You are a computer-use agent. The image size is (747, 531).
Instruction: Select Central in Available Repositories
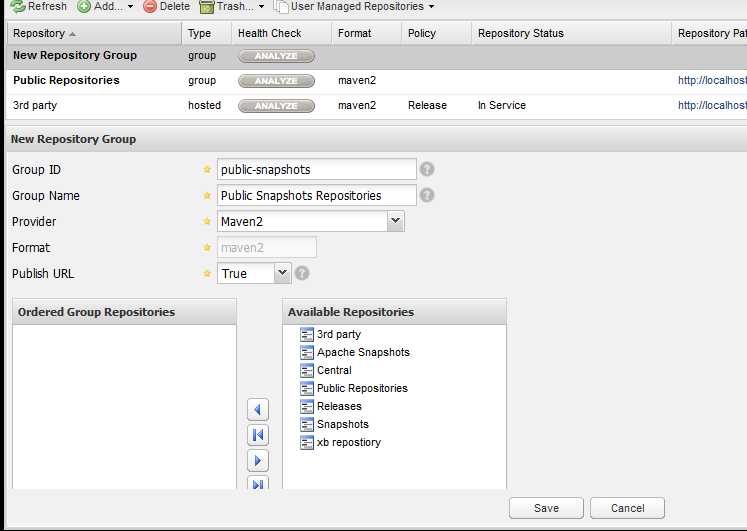pos(334,371)
